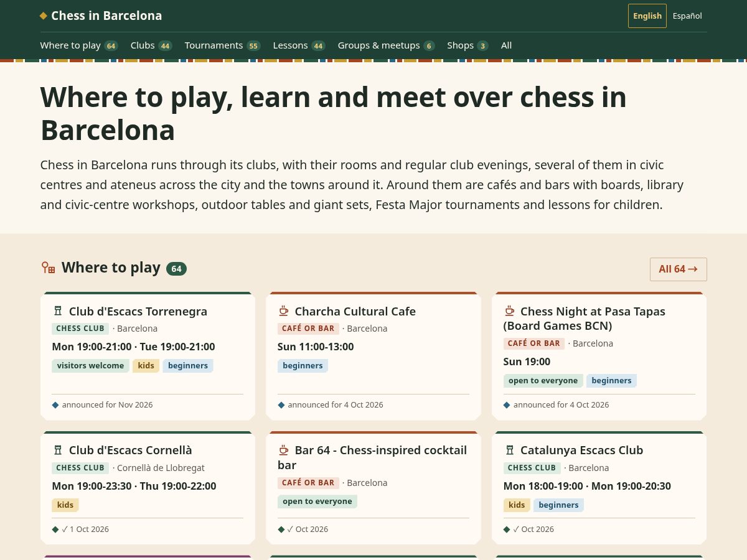This screenshot has width=747, height=560.
Task: Click the 'All 64' button
Action: click(679, 269)
